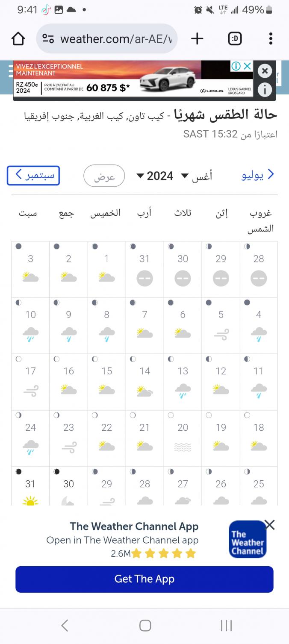Open new tab with plus icon
Screen dimensions: 289x644
pos(197,39)
